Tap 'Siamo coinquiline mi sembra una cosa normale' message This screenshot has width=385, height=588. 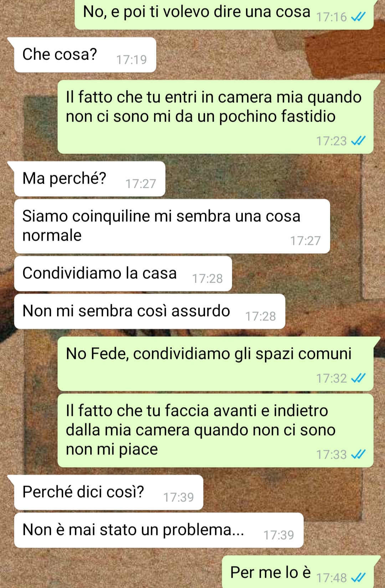[172, 226]
